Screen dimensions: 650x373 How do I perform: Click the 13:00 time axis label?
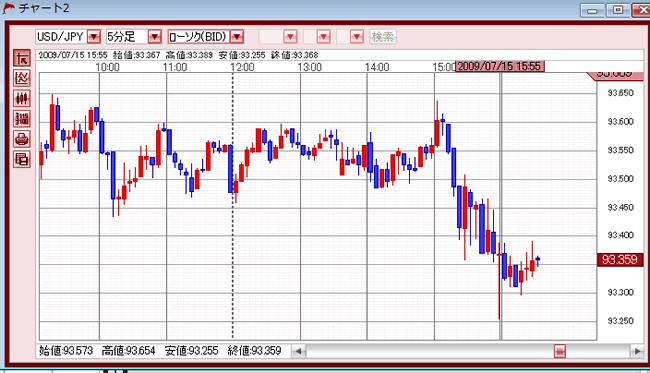[310, 67]
